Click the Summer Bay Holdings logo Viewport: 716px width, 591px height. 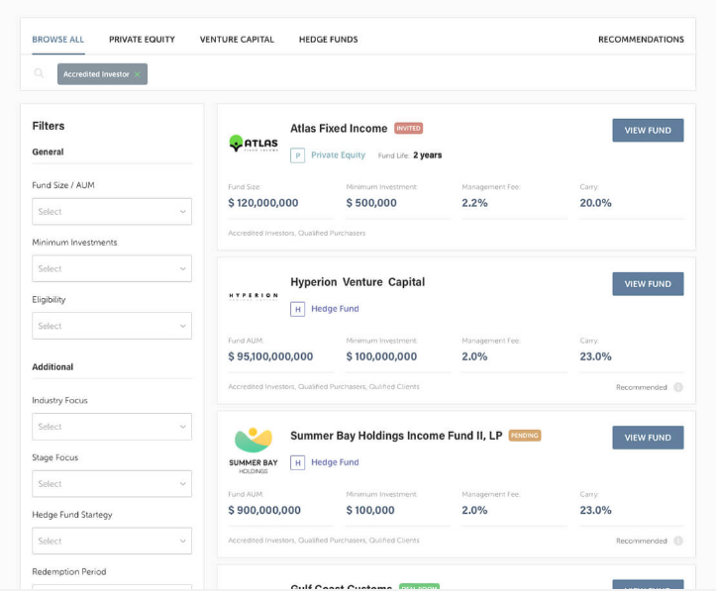pos(253,450)
